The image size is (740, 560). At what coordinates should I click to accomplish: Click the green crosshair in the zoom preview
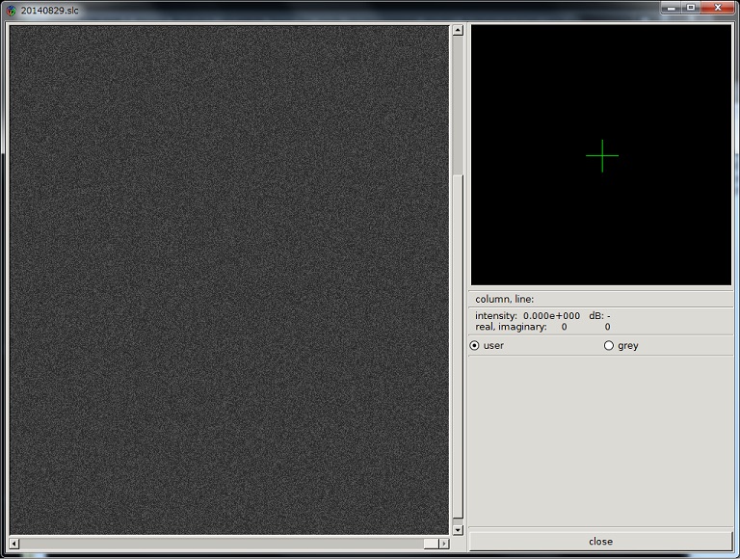602,155
